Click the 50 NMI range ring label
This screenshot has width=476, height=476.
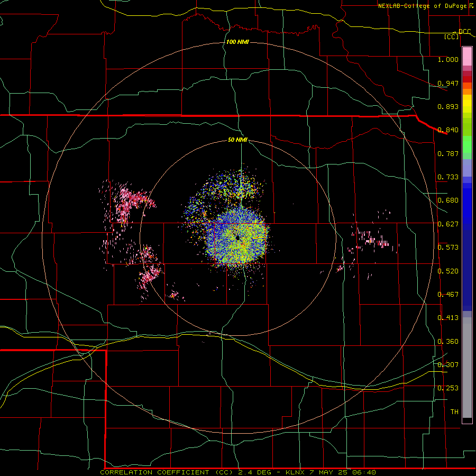[x=237, y=140]
